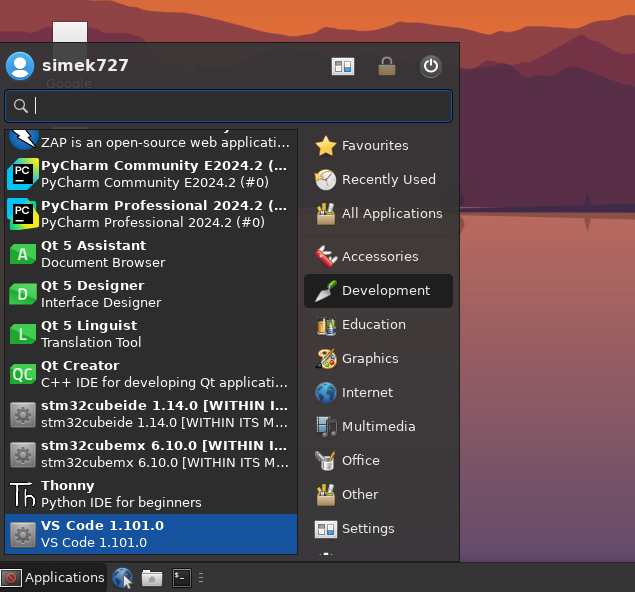Click 'stm32cubeide 1.14.0' bold title

[x=164, y=406]
